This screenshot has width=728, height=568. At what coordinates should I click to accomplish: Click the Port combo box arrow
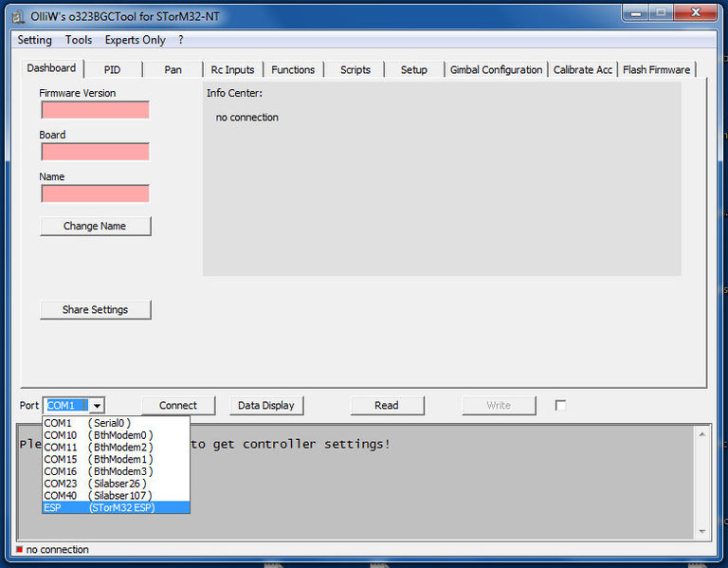pyautogui.click(x=98, y=406)
